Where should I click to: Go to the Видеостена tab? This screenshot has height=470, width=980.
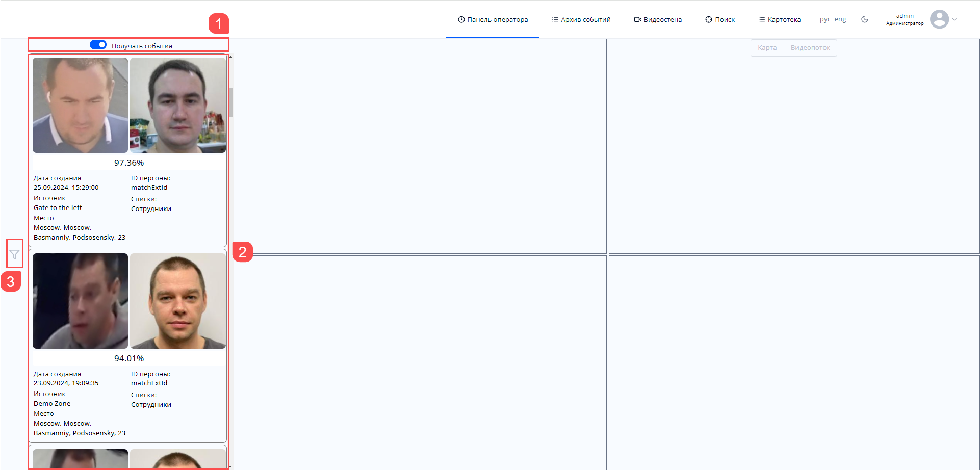point(658,19)
